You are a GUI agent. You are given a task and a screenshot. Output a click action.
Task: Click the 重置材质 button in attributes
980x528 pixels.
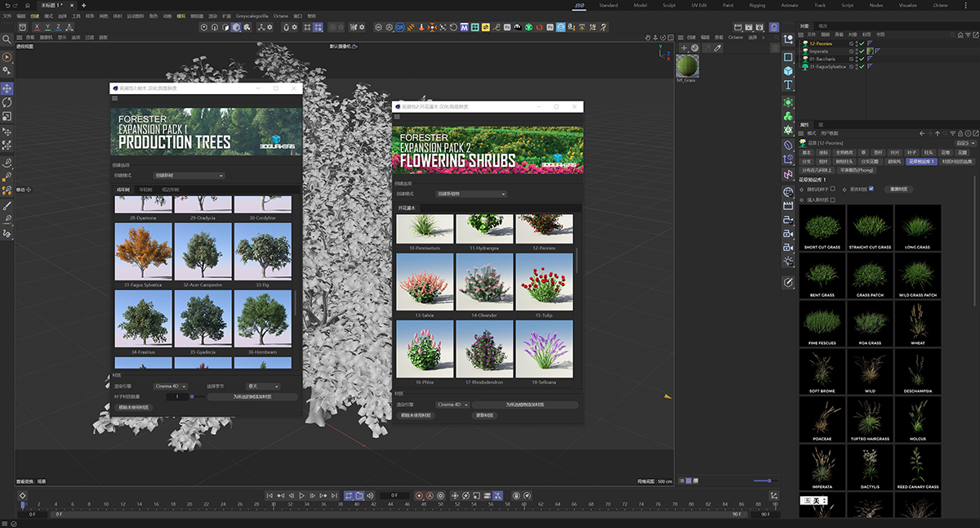[x=898, y=189]
